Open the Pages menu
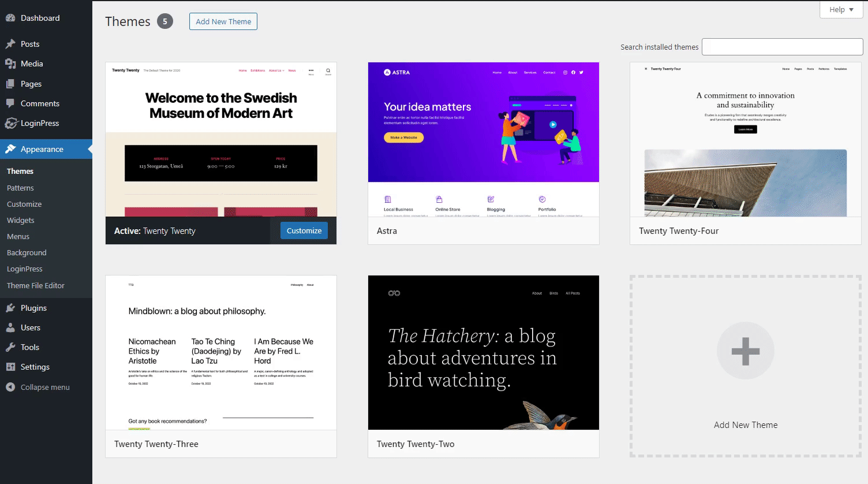The height and width of the screenshot is (484, 868). tap(46, 84)
